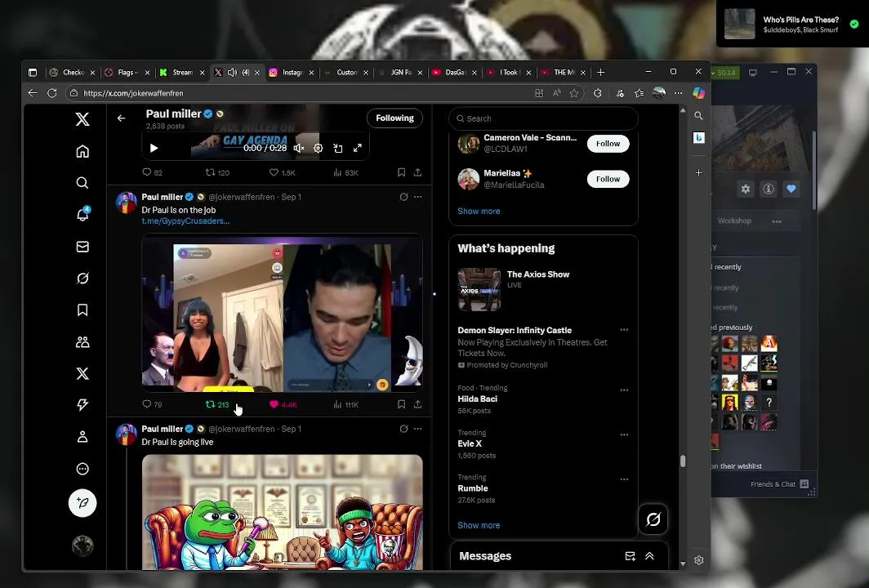Open Grok icon in X sidebar
The width and height of the screenshot is (869, 588).
pyautogui.click(x=82, y=278)
